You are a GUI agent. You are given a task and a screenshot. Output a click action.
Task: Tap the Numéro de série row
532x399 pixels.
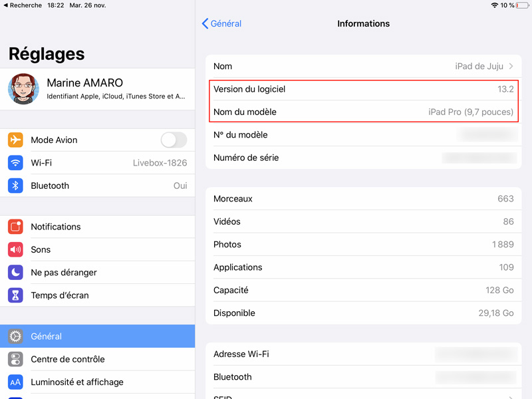(x=363, y=158)
